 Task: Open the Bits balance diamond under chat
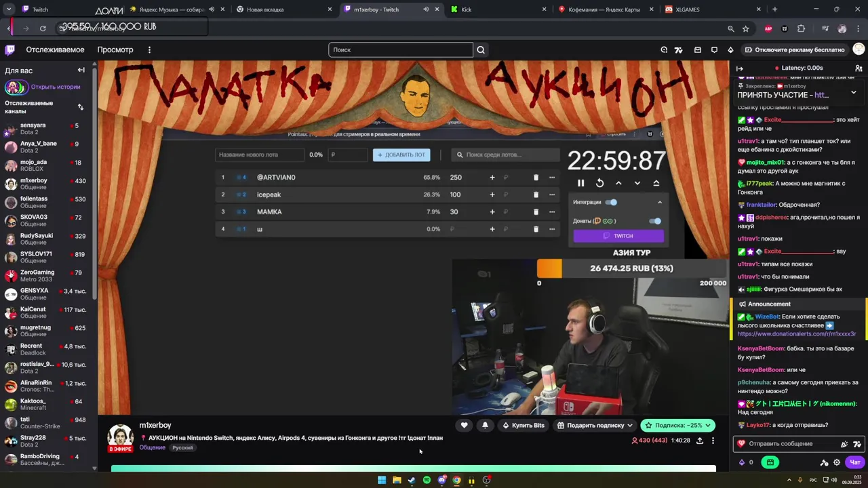741,462
